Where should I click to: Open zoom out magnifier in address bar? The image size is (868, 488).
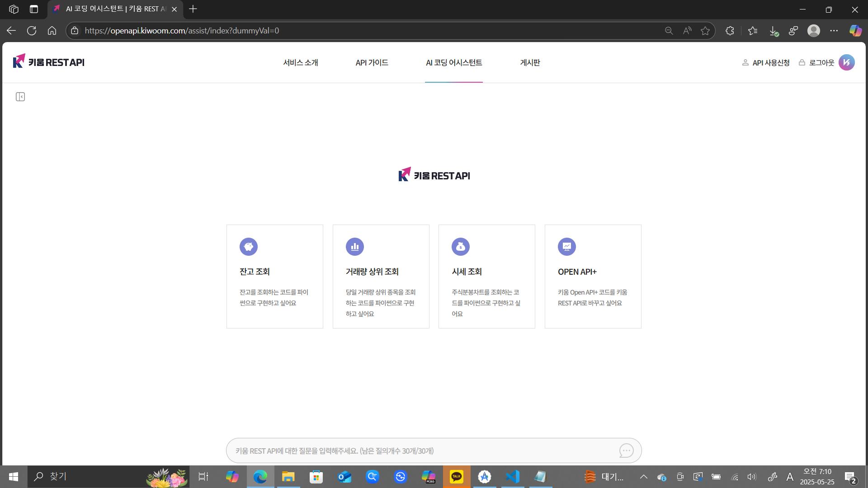pyautogui.click(x=669, y=31)
